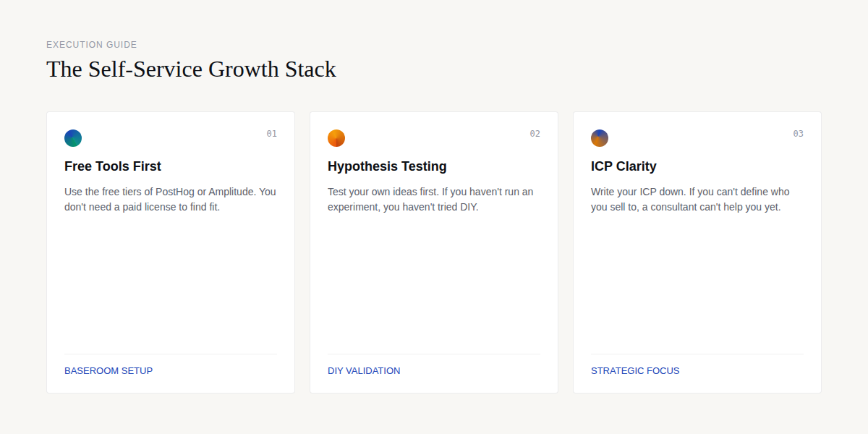Open the BASEROOM SETUP link

pos(109,371)
